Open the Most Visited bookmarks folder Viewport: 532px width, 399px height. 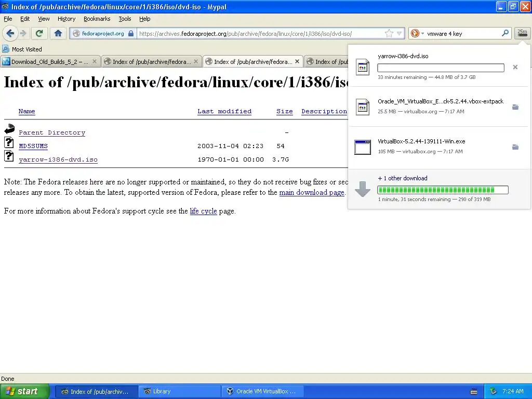pos(22,49)
